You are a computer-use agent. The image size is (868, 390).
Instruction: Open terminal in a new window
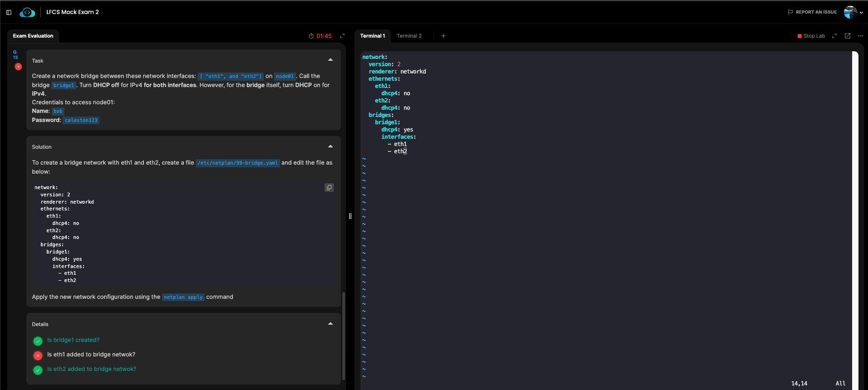tap(848, 36)
